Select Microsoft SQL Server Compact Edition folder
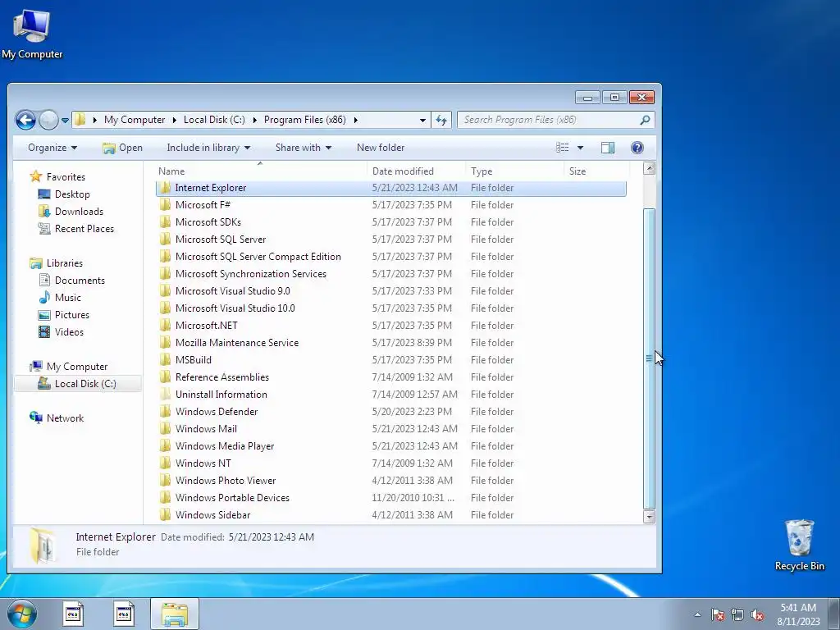The height and width of the screenshot is (630, 840). (x=258, y=257)
